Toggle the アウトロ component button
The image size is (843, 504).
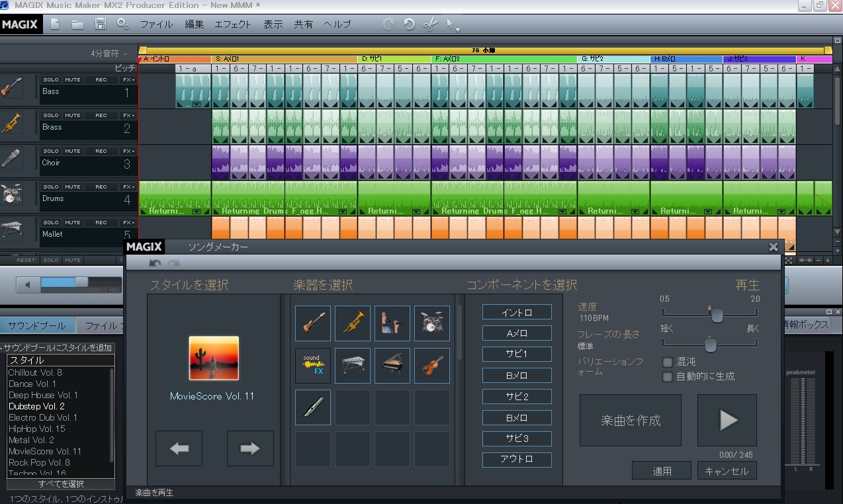coord(517,459)
